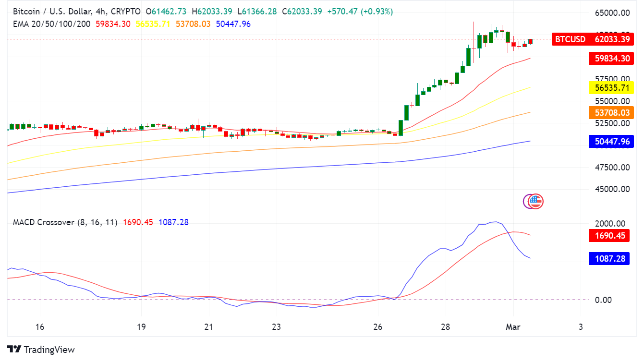Click the Mar label on the time axis
This screenshot has height=362, width=644.
513,327
